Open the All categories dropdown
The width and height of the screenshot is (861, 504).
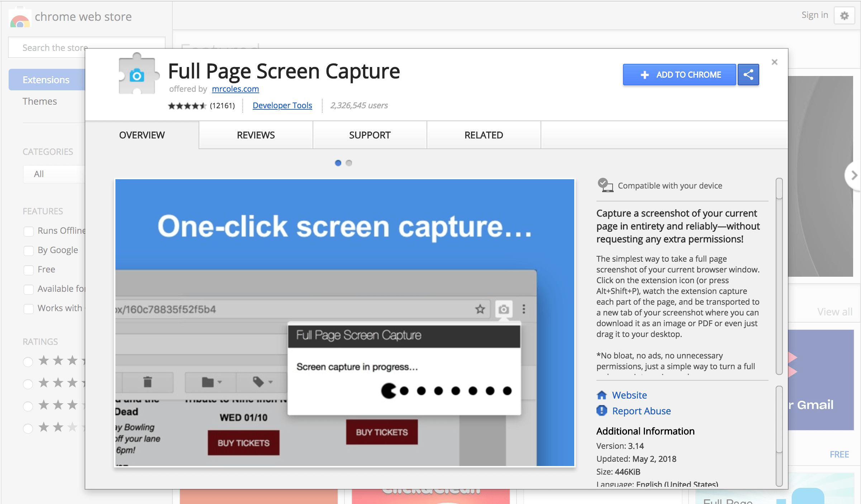[x=54, y=174]
